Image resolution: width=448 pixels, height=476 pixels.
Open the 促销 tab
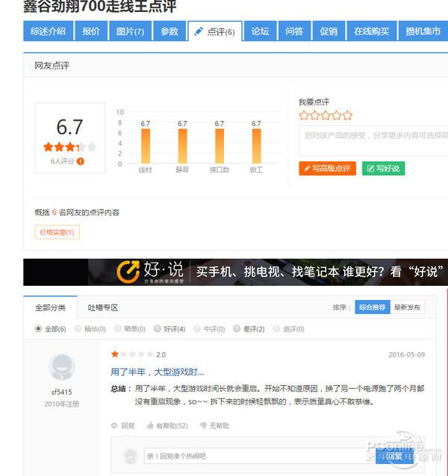pyautogui.click(x=329, y=31)
